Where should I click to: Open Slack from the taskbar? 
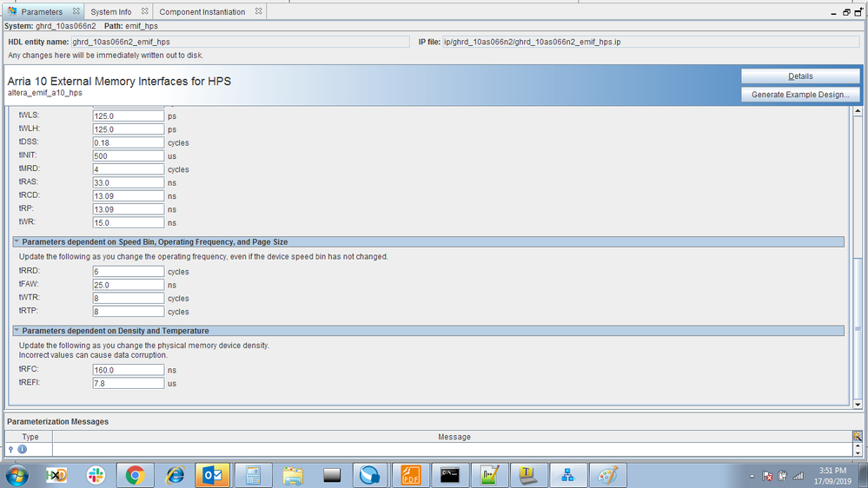pos(96,475)
